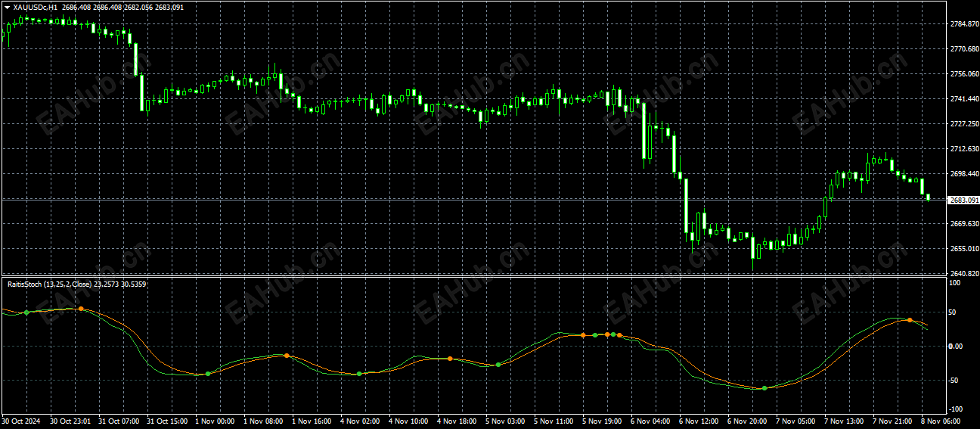Image resolution: width=980 pixels, height=429 pixels.
Task: Click the 8 Nov 06:00 time label
Action: click(x=941, y=421)
